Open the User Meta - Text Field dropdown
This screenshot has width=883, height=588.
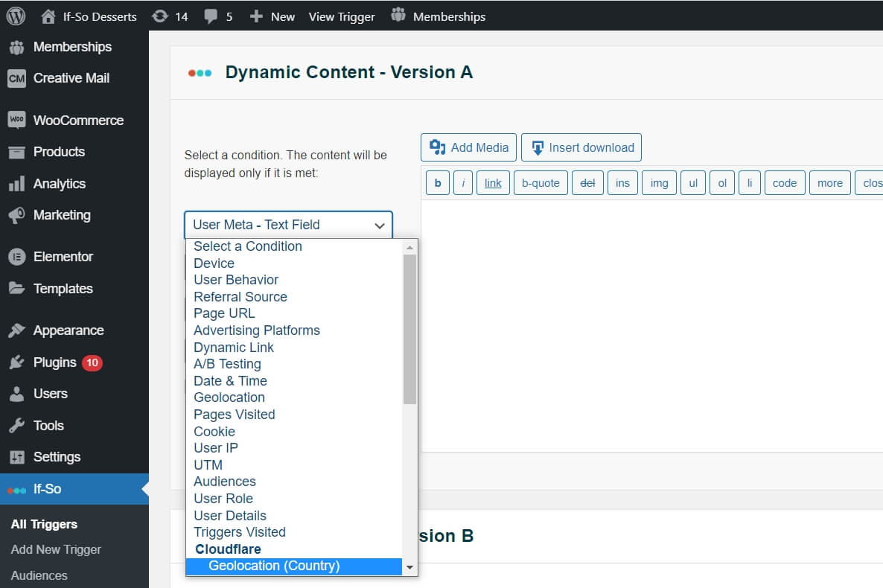coord(288,225)
